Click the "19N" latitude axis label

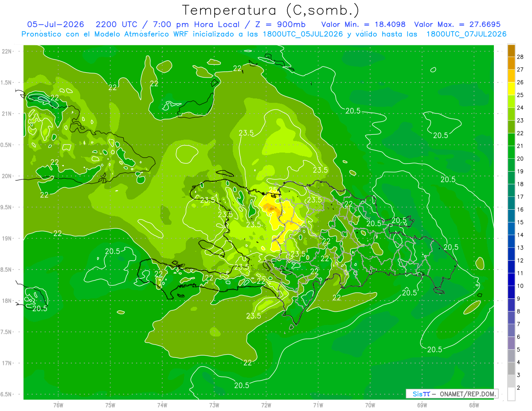click(x=7, y=238)
